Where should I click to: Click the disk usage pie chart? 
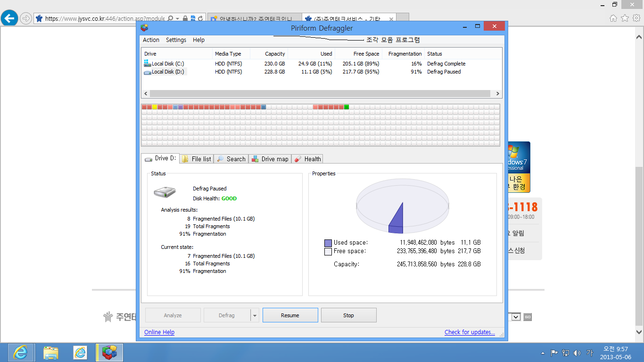[x=402, y=206]
